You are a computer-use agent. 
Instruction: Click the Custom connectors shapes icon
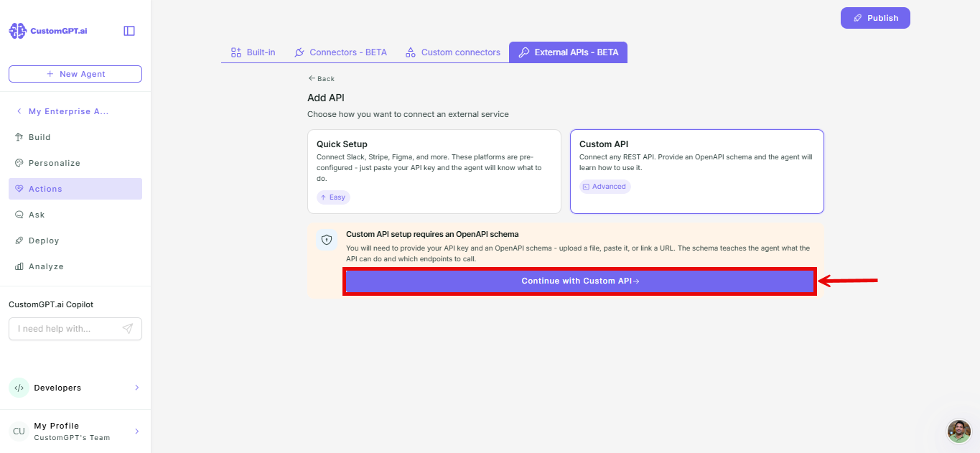coord(411,52)
